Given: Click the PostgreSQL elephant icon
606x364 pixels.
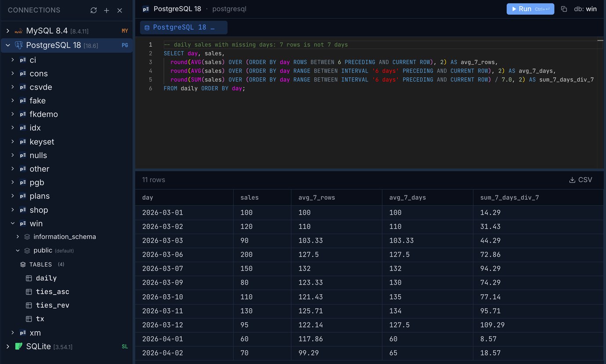Looking at the screenshot, I should coord(18,45).
